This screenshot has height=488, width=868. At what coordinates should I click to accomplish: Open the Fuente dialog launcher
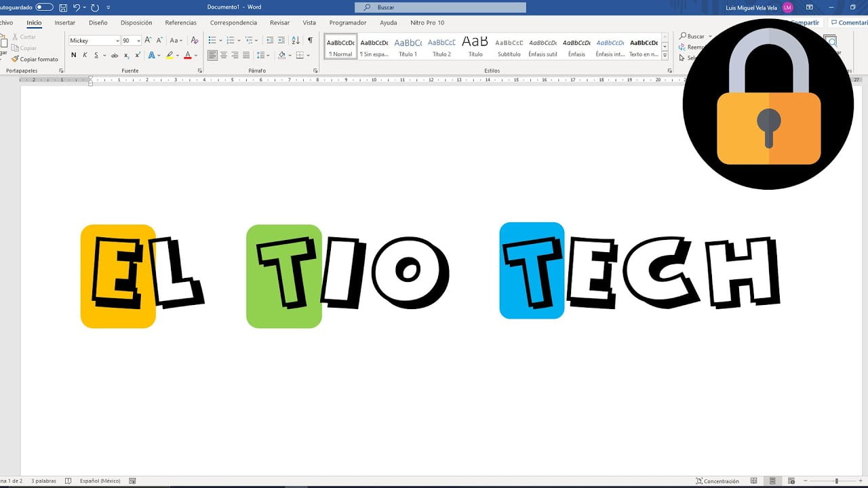coord(199,70)
